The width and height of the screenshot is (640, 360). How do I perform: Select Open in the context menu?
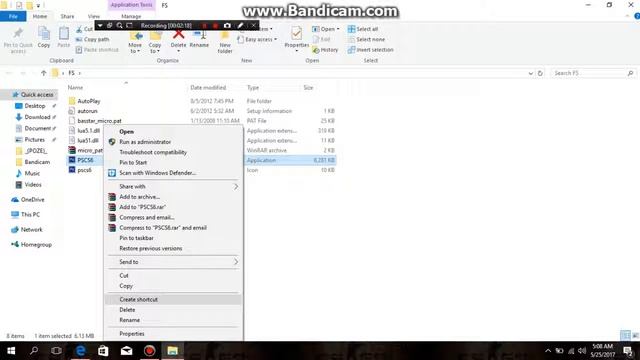[x=174, y=132]
